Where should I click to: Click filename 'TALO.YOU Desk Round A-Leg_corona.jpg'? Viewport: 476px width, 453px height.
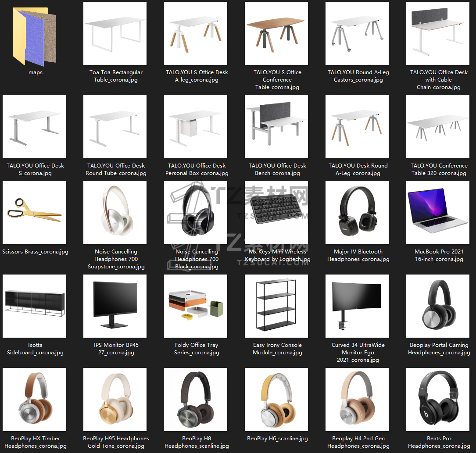(358, 169)
